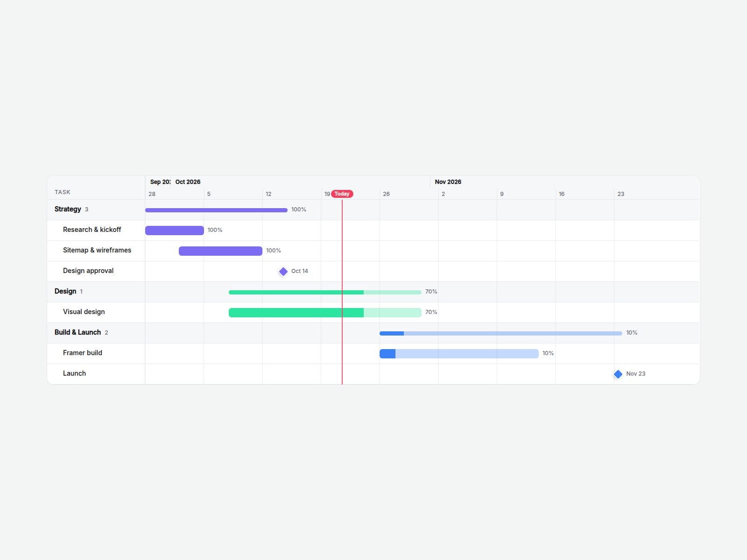The height and width of the screenshot is (560, 747).
Task: Click the Research & kickoff 100% label
Action: (215, 230)
